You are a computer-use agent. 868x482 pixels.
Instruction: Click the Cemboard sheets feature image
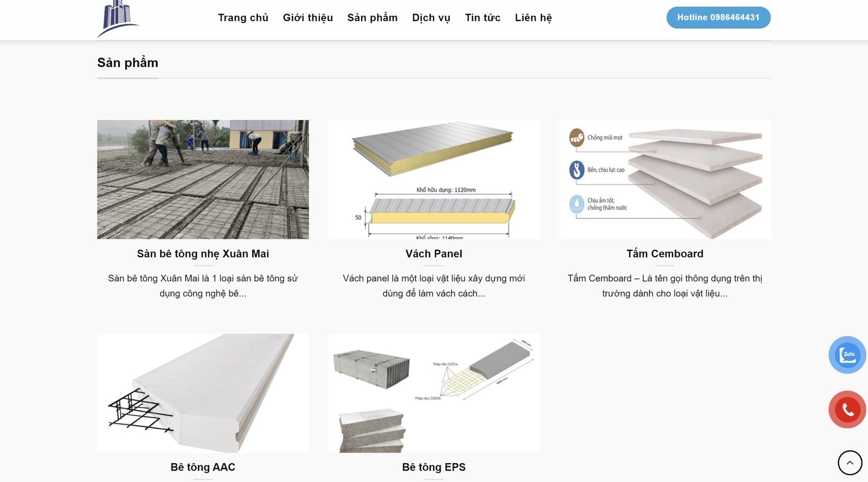pos(665,179)
